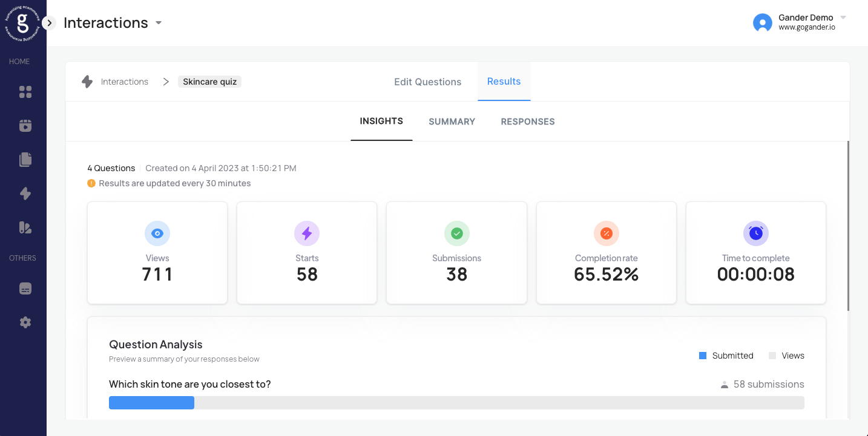Click the Starts count 58
The width and height of the screenshot is (868, 436).
click(307, 275)
